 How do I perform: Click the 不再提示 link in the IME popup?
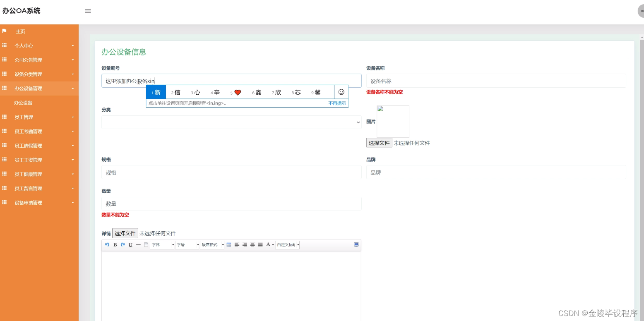click(337, 103)
